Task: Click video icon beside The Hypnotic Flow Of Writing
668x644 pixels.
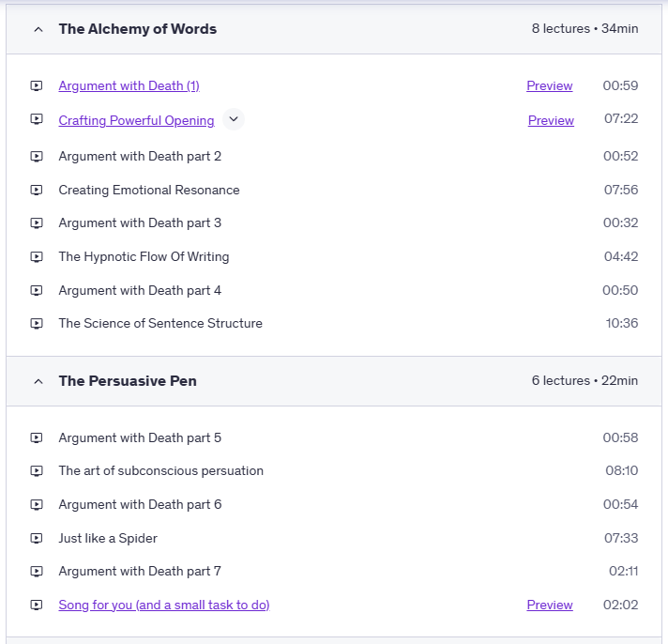Action: point(37,256)
